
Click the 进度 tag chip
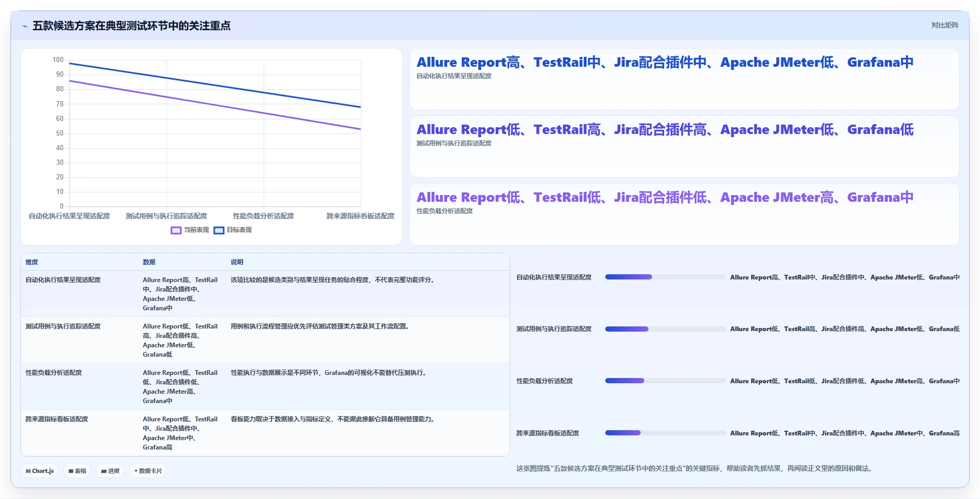click(110, 471)
